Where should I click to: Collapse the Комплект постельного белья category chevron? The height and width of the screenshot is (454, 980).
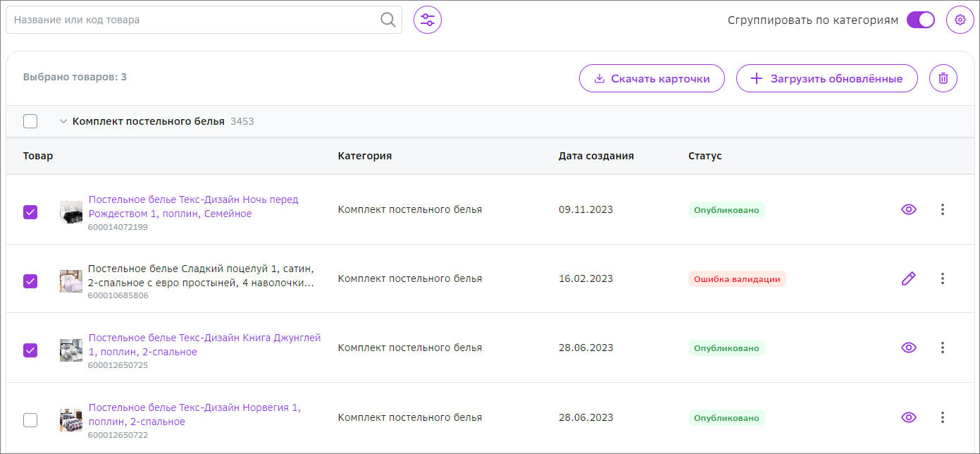pos(63,121)
